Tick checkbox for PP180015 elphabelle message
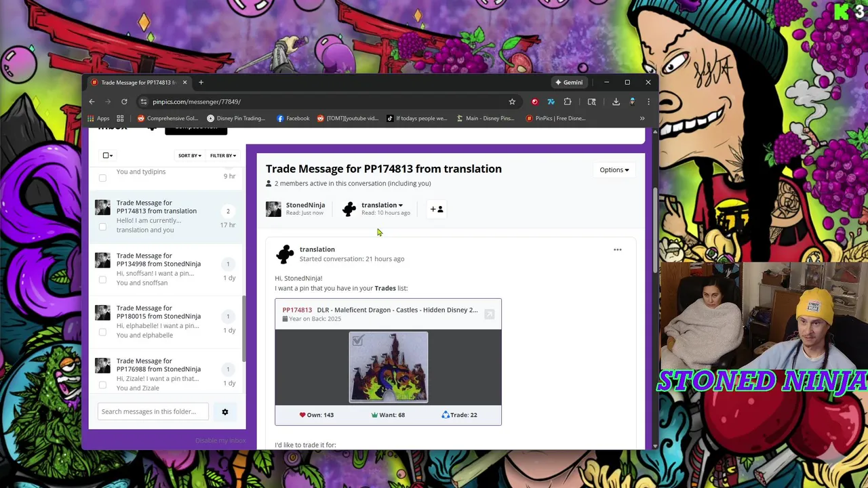 point(102,332)
